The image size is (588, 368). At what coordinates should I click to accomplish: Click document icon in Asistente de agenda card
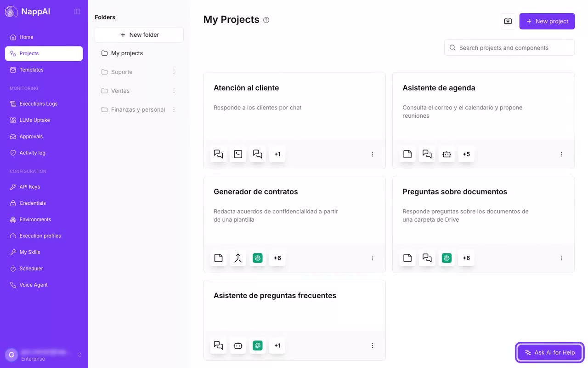pyautogui.click(x=407, y=154)
